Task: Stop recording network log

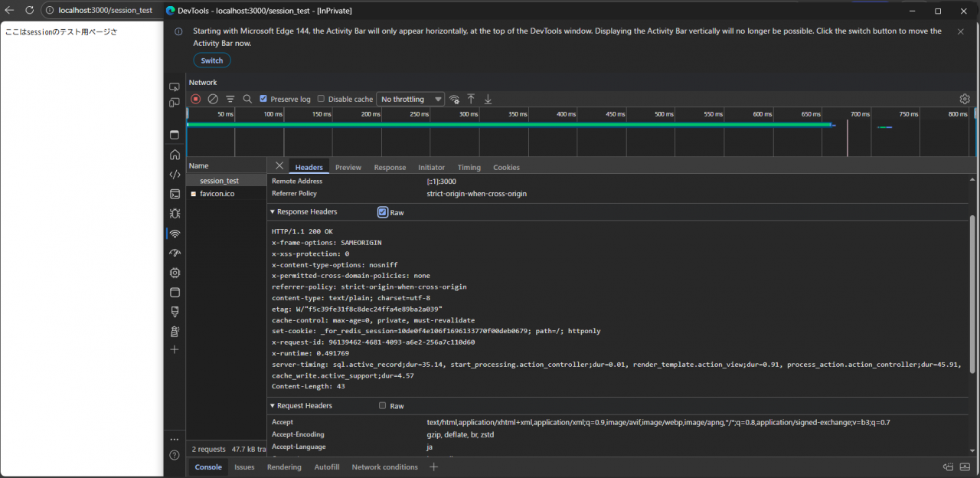Action: coord(195,99)
